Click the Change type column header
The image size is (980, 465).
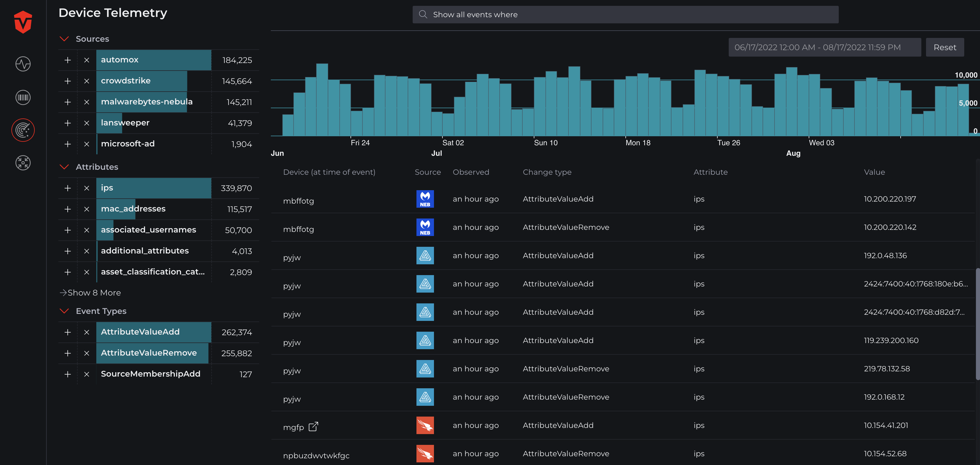[547, 172]
